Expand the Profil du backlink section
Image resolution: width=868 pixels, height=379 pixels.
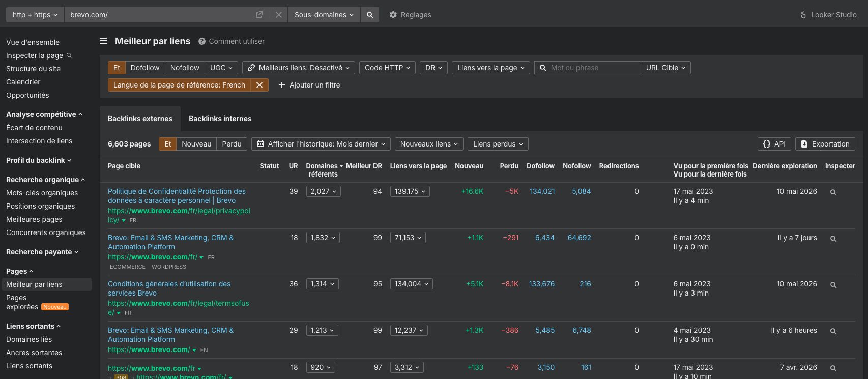click(38, 160)
